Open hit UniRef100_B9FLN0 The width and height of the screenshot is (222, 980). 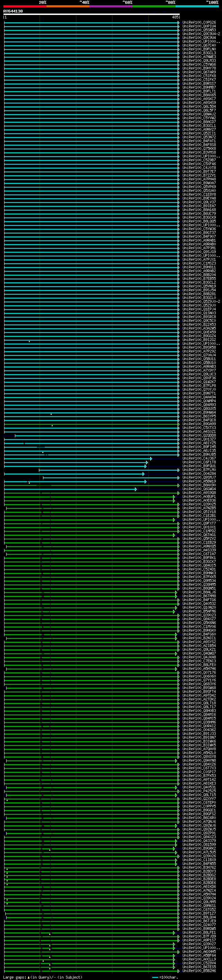pyautogui.click(x=199, y=49)
